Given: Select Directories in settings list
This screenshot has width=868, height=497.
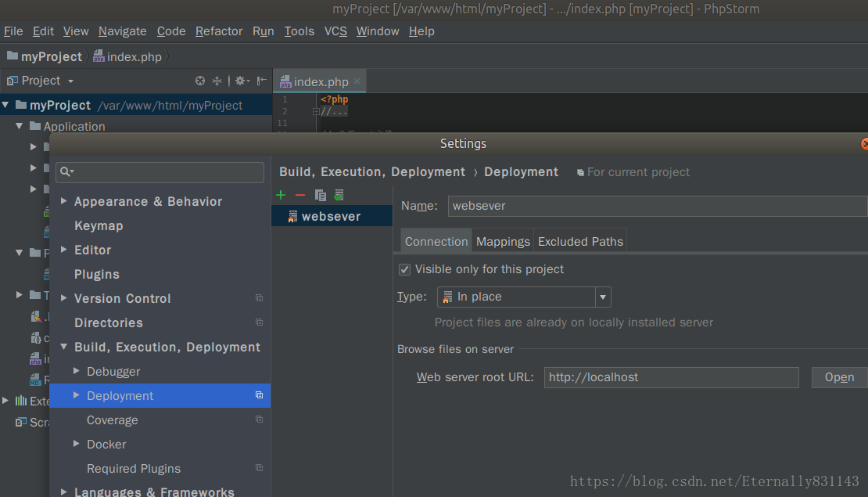Looking at the screenshot, I should click(109, 322).
